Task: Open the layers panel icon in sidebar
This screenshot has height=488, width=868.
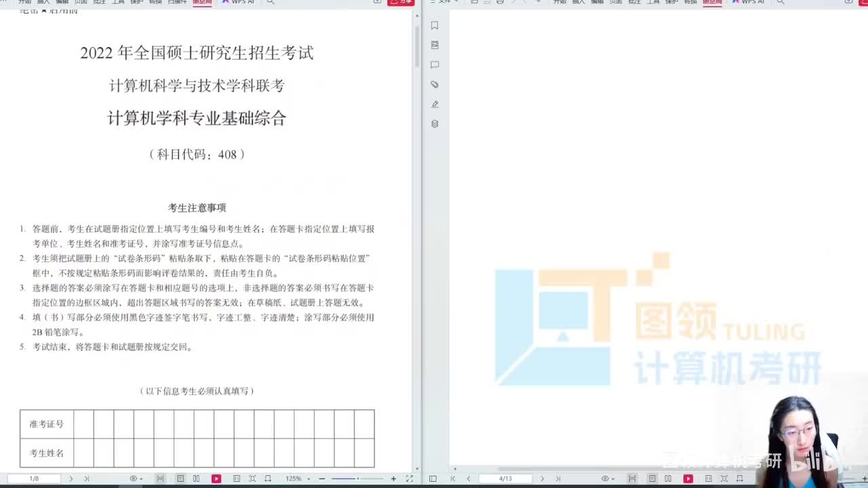Action: [x=435, y=124]
